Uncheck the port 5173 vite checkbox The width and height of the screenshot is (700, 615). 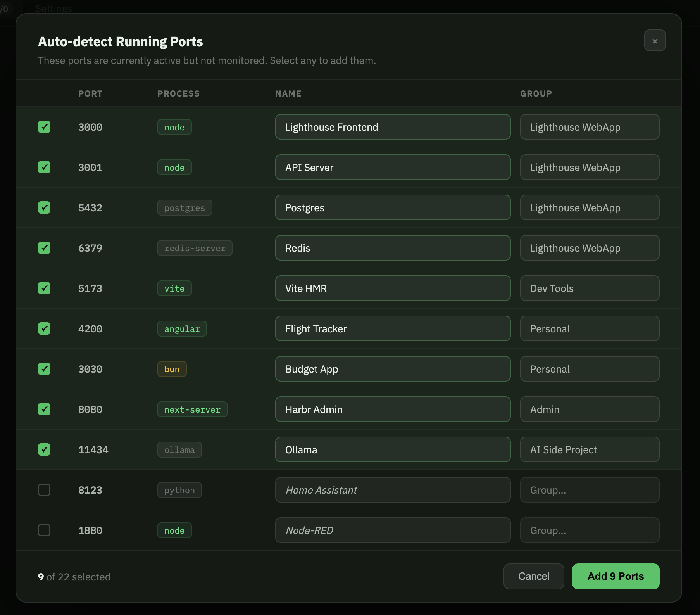(x=44, y=288)
